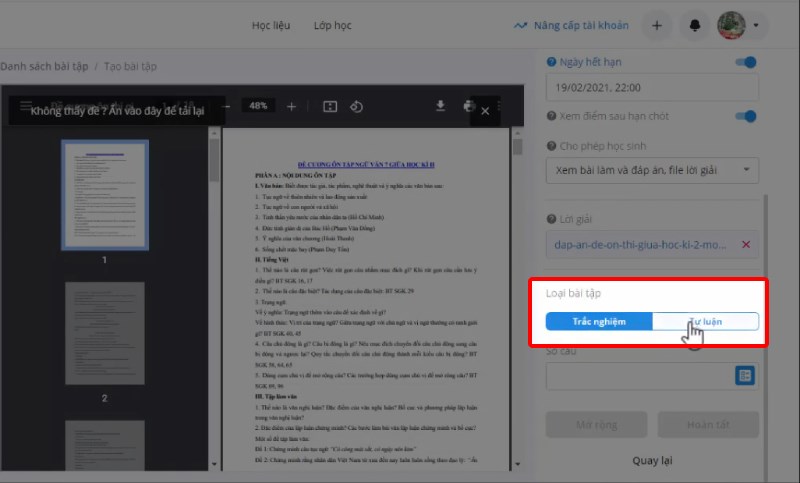Print the PDF document
The height and width of the screenshot is (483, 800).
(468, 106)
